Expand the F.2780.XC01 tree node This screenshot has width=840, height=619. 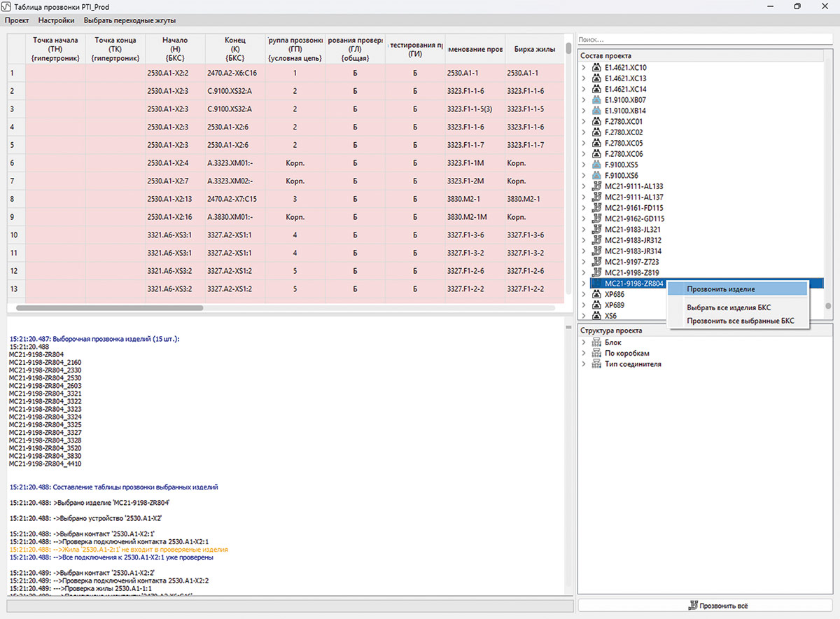584,122
